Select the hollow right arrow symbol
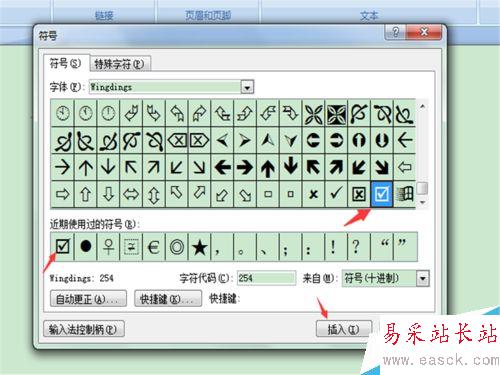The height and width of the screenshot is (375, 500). 63,194
